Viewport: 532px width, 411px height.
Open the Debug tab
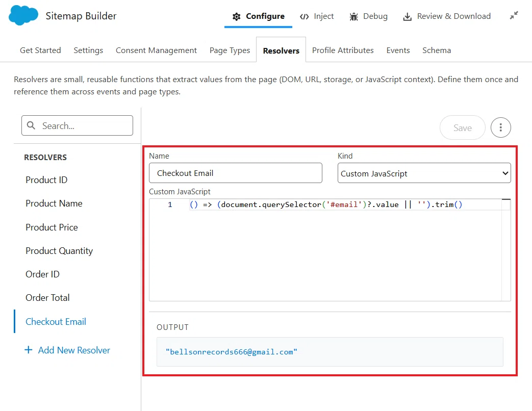[368, 16]
